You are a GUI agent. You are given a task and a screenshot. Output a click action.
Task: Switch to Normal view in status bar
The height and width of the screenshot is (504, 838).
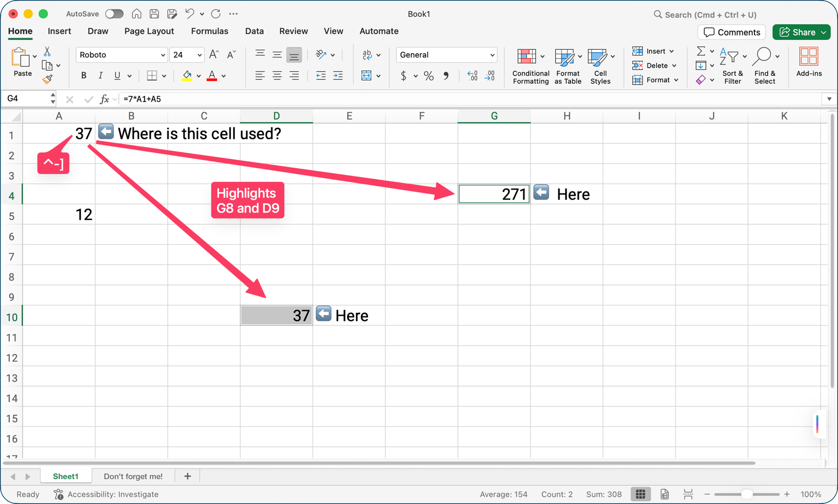point(640,494)
